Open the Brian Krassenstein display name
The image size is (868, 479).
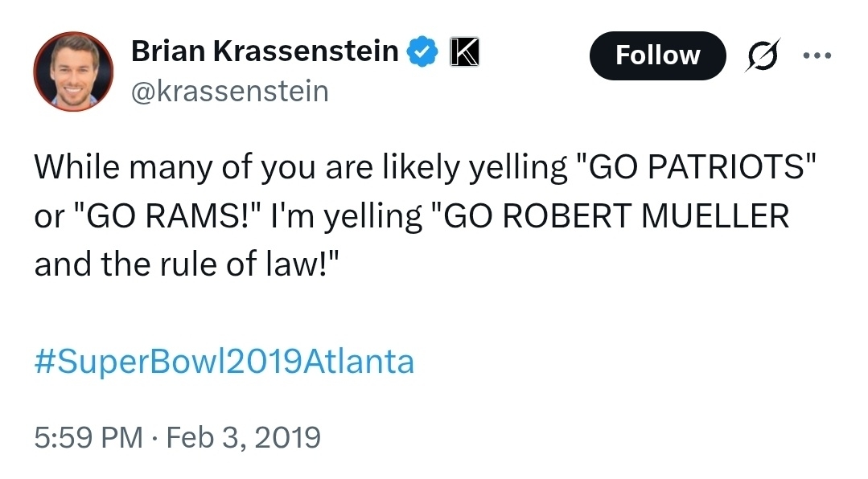tap(265, 52)
